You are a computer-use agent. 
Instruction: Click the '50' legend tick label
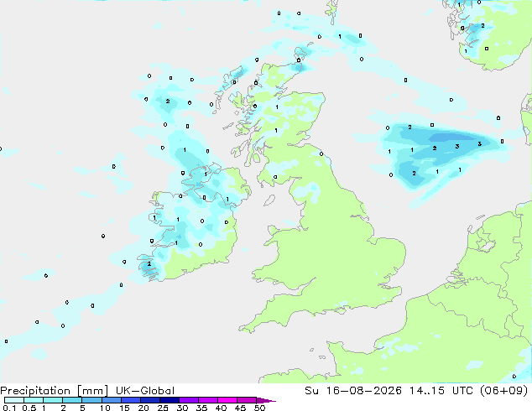pos(259,408)
